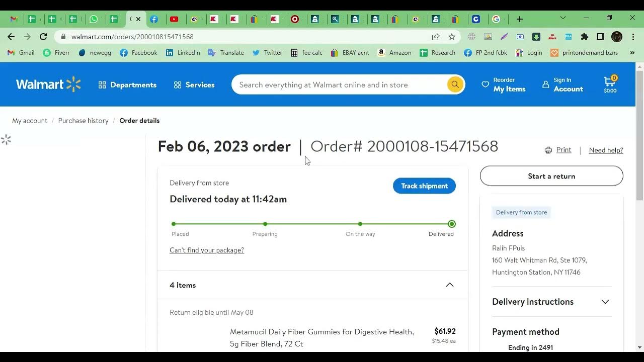This screenshot has width=644, height=362.
Task: Switch to the Facebook tab
Action: (x=154, y=19)
